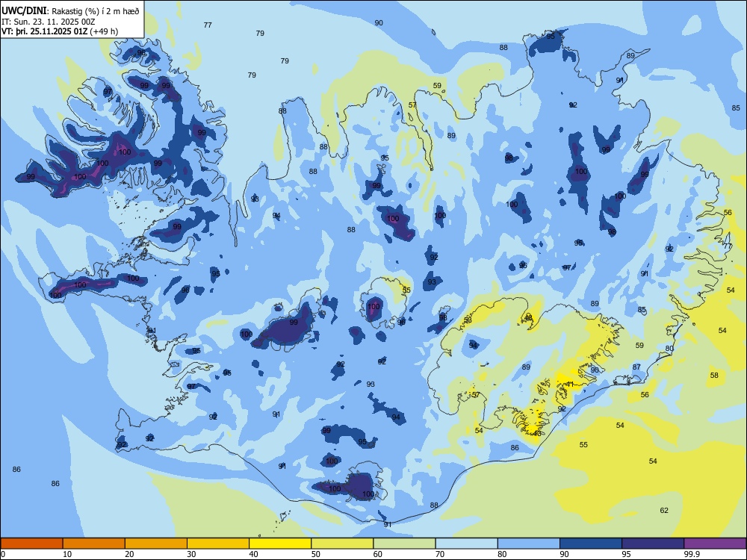
Task: Click the 50–60 pale yellow legend swatch
Action: tap(342, 544)
